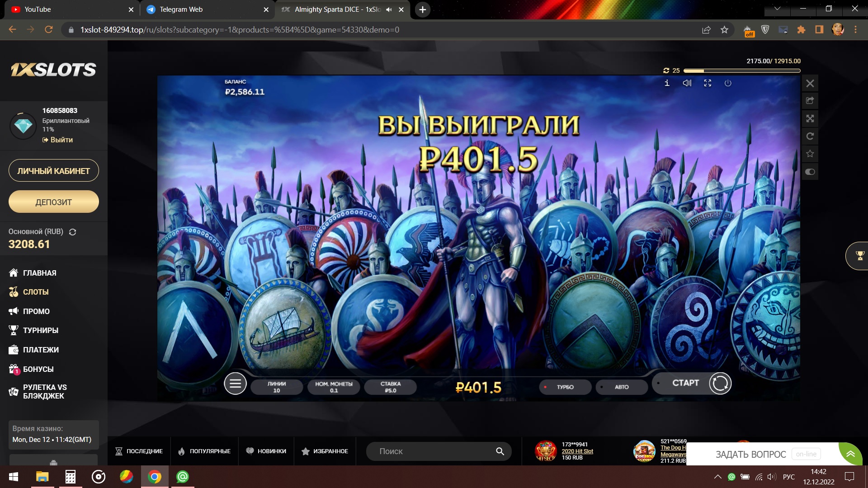Click the ДЕПОЗИТ button

click(x=53, y=202)
